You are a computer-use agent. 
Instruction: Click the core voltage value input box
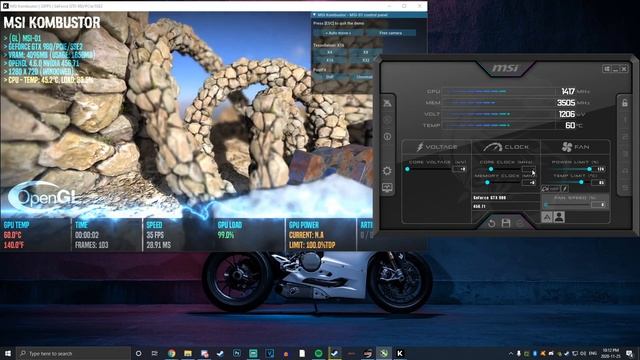tap(459, 169)
